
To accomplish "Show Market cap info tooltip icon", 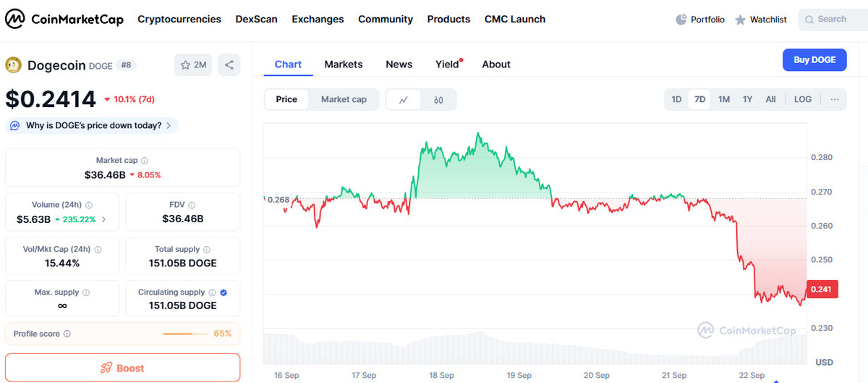I will 145,161.
